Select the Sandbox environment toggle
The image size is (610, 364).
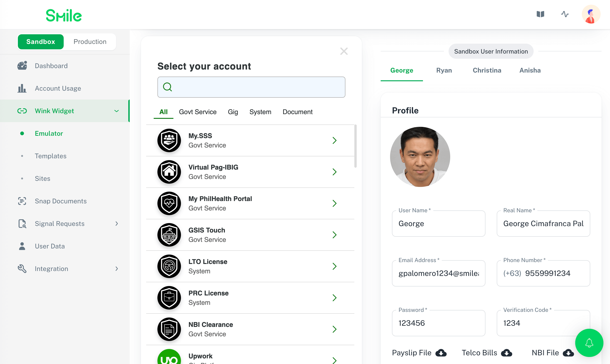pos(41,42)
